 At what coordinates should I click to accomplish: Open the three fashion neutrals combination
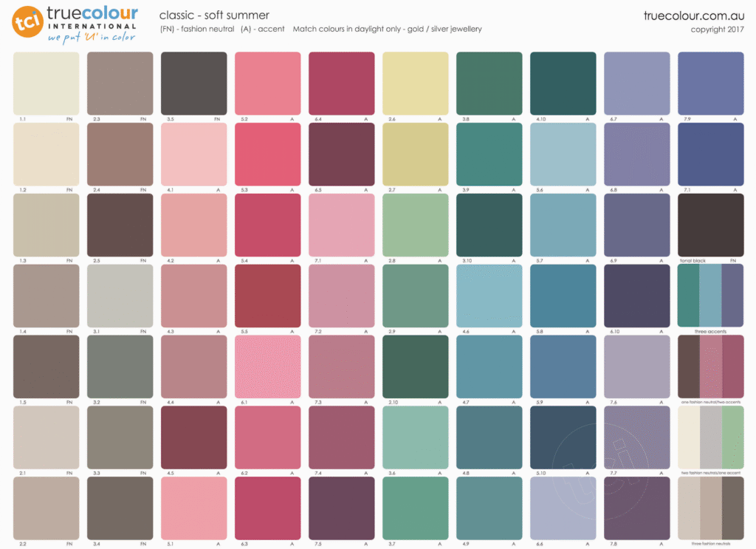(x=710, y=508)
